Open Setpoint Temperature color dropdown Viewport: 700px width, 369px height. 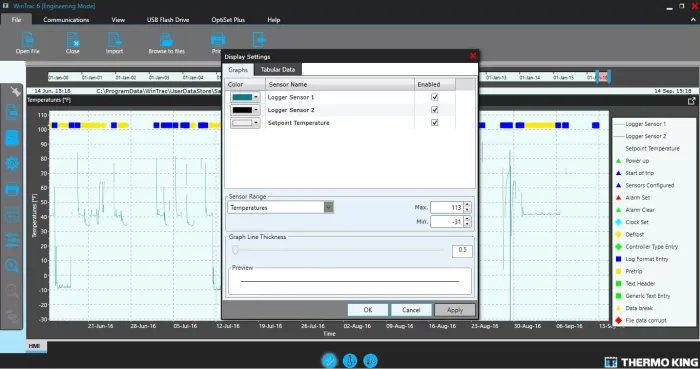click(245, 123)
